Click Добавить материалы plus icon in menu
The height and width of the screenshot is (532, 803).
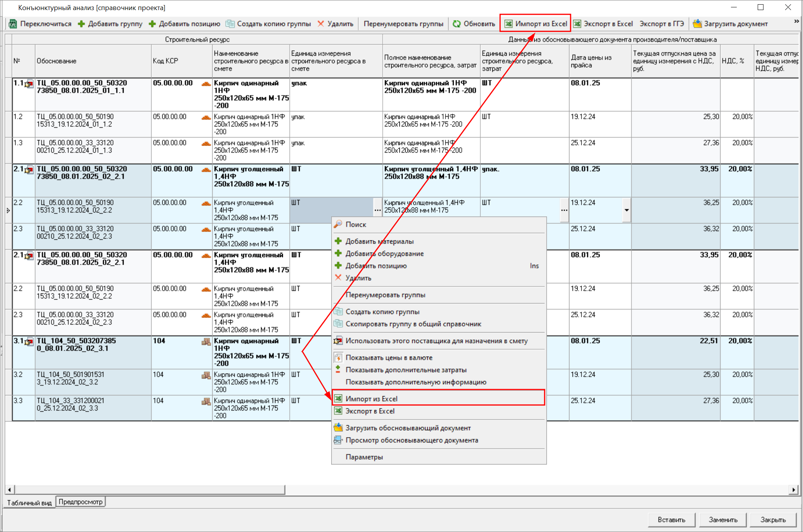pos(338,241)
